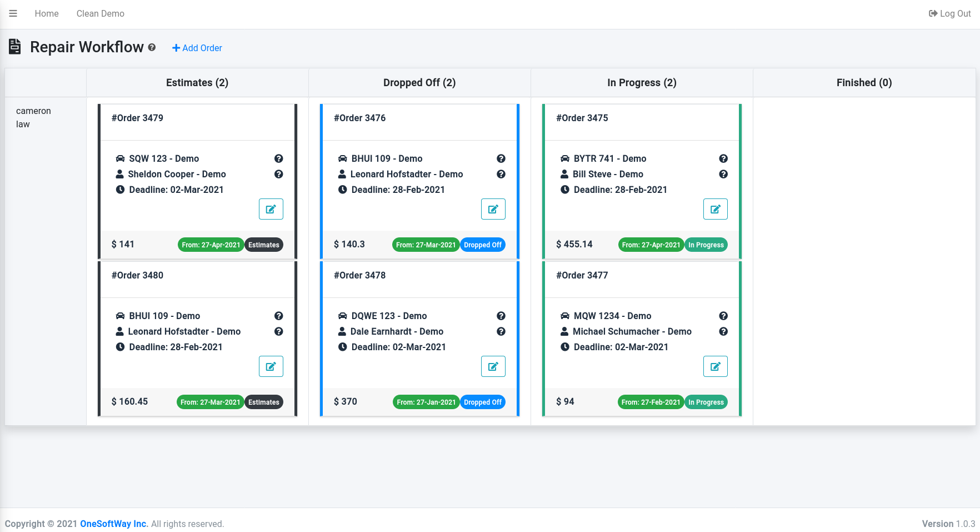The width and height of the screenshot is (980, 532).
Task: Click the edit icon on Order 3476
Action: tap(493, 209)
